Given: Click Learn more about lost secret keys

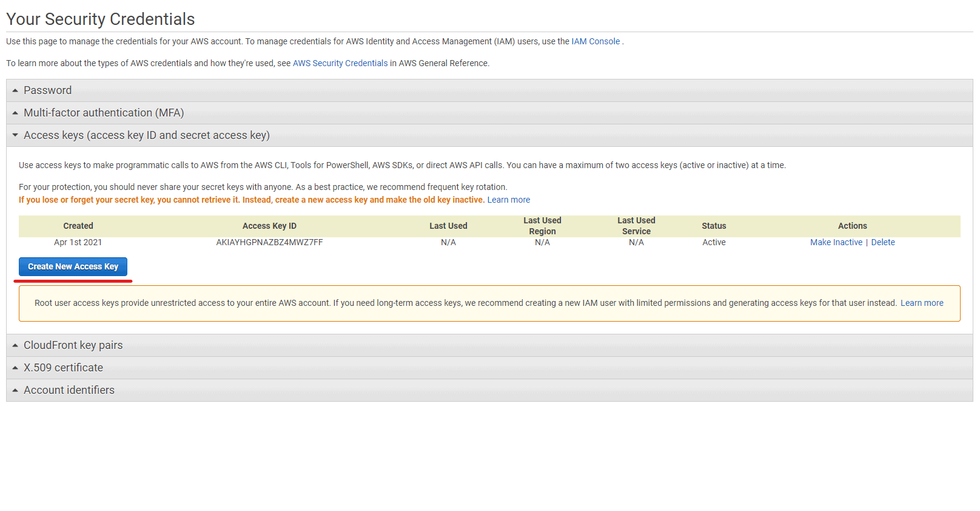Looking at the screenshot, I should (x=509, y=200).
